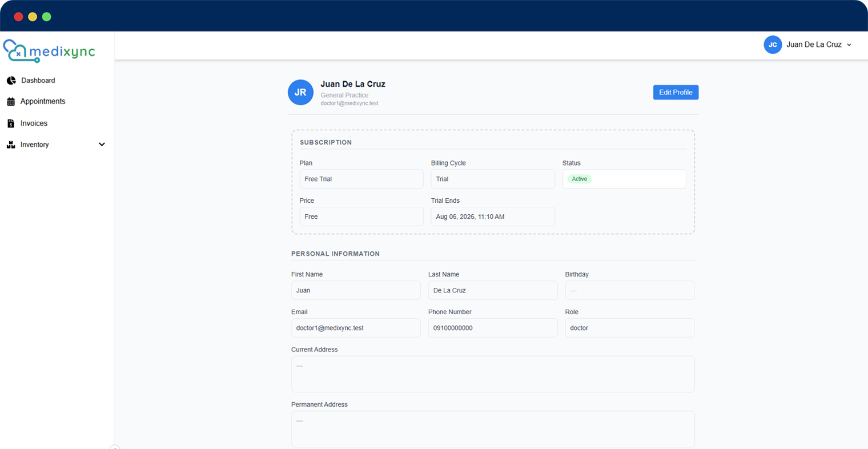The image size is (868, 449).
Task: Click the Billing Cycle field
Action: point(493,179)
